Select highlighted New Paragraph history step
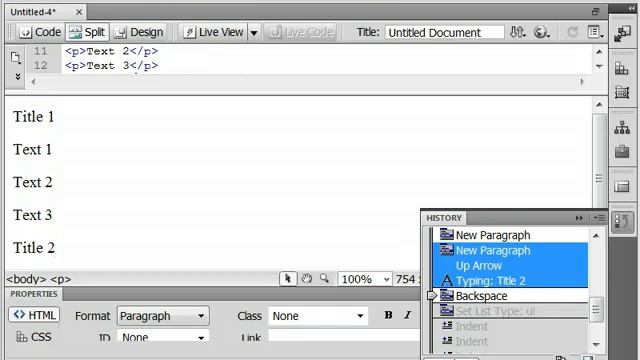Image resolution: width=640 pixels, height=360 pixels. 510,250
